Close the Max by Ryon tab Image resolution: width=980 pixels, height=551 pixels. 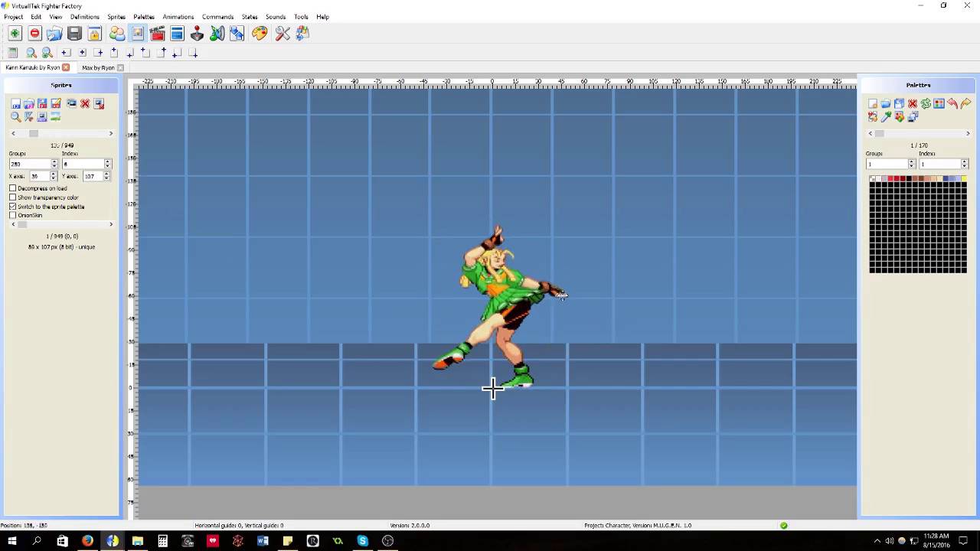tap(120, 68)
